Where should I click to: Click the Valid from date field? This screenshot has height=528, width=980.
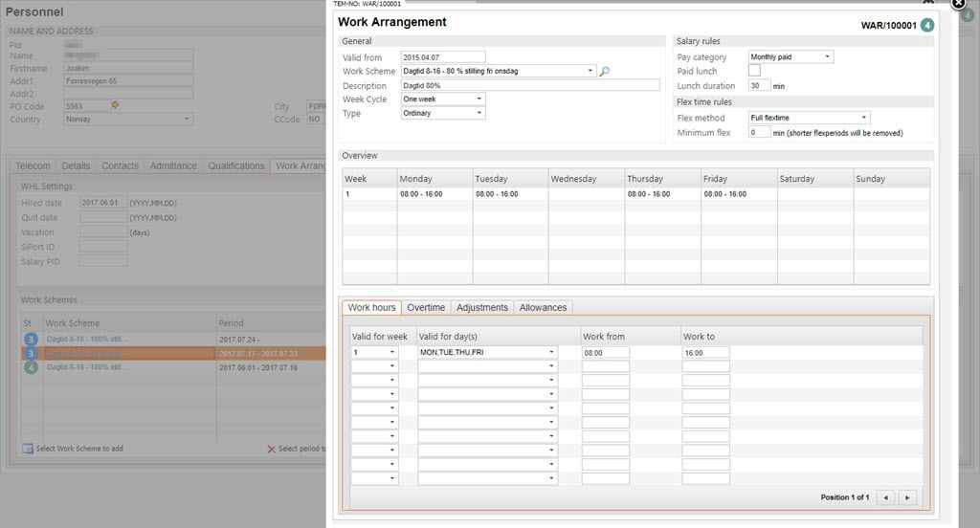click(443, 57)
